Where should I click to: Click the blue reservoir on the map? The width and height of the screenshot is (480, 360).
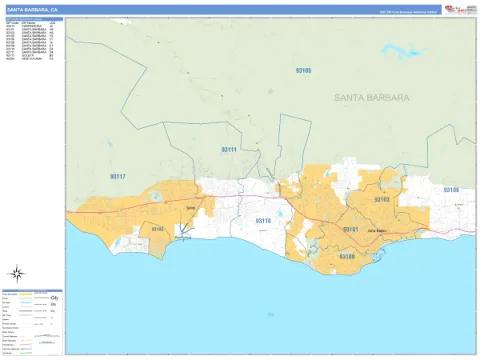click(x=404, y=51)
